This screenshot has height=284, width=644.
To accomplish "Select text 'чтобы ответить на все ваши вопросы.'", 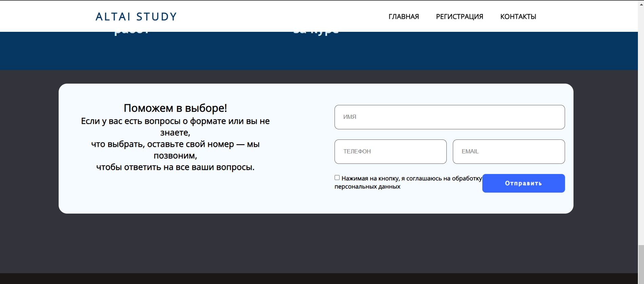I will [175, 167].
